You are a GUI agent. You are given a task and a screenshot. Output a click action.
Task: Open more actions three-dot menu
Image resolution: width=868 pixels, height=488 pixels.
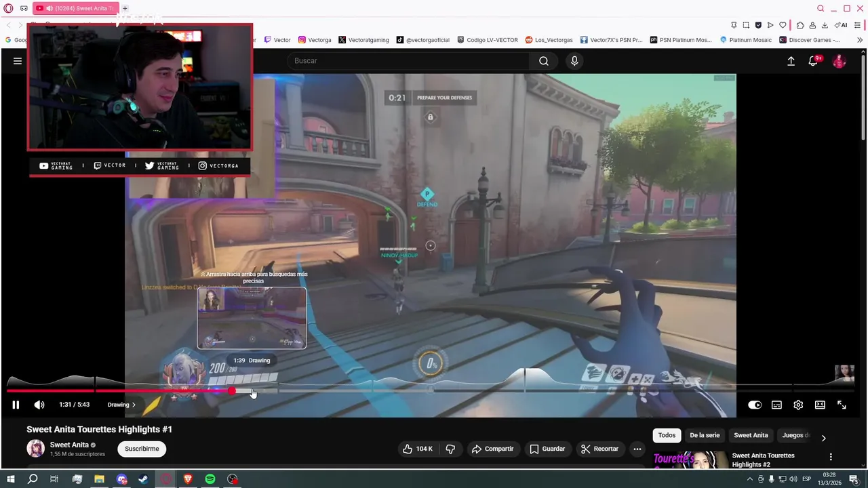coord(637,449)
